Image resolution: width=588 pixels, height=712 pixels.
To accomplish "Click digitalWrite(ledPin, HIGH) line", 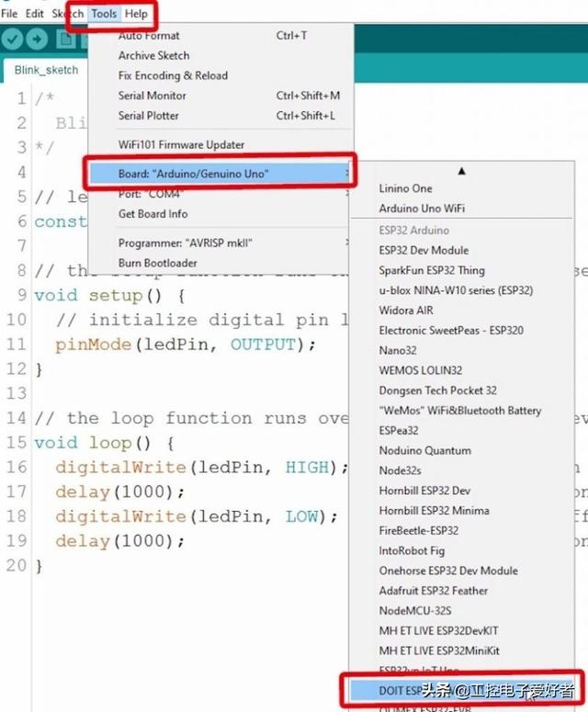I will [201, 468].
